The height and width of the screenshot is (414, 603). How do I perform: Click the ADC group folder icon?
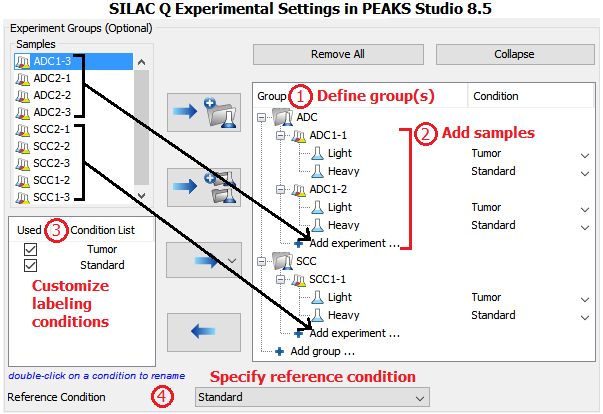coord(283,117)
